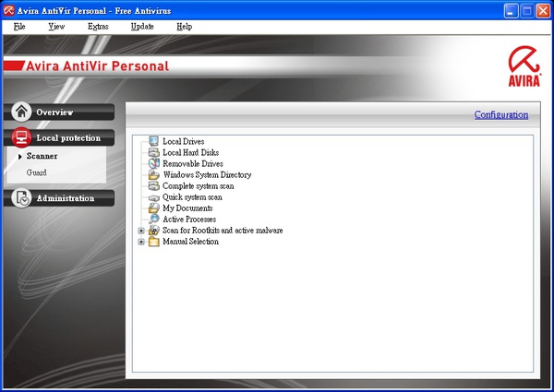Expand the Manual Selection tree node
This screenshot has height=392, width=554.
pyautogui.click(x=141, y=242)
